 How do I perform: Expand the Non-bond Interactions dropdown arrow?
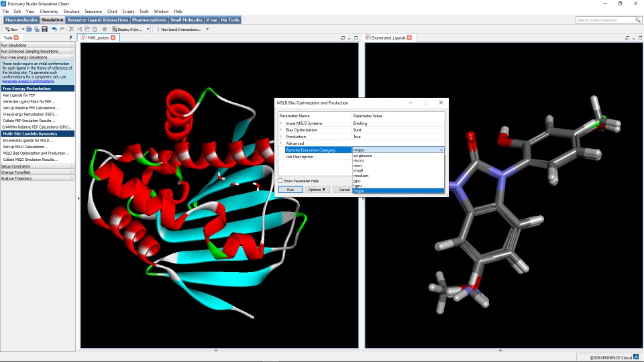coord(207,29)
